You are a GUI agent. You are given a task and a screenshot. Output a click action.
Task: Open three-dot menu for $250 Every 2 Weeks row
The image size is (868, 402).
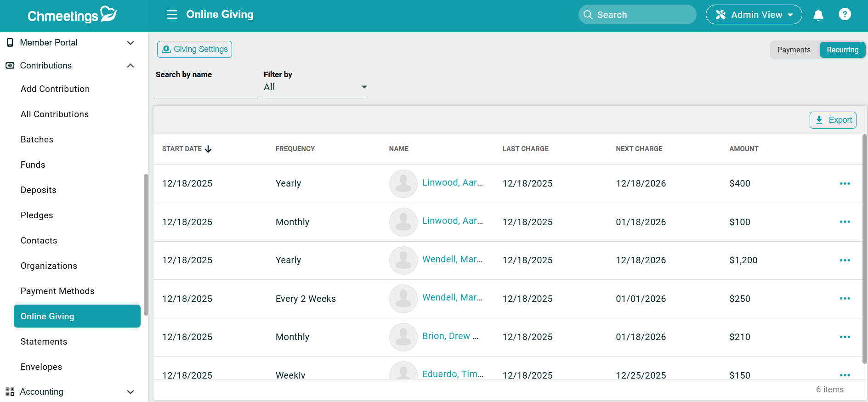coord(845,299)
